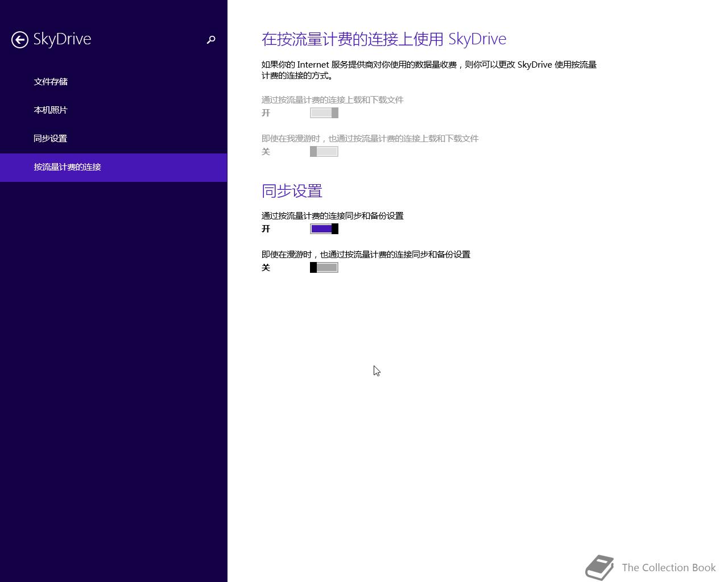Open 文件存储 settings page
This screenshot has height=582, width=728.
[x=113, y=82]
